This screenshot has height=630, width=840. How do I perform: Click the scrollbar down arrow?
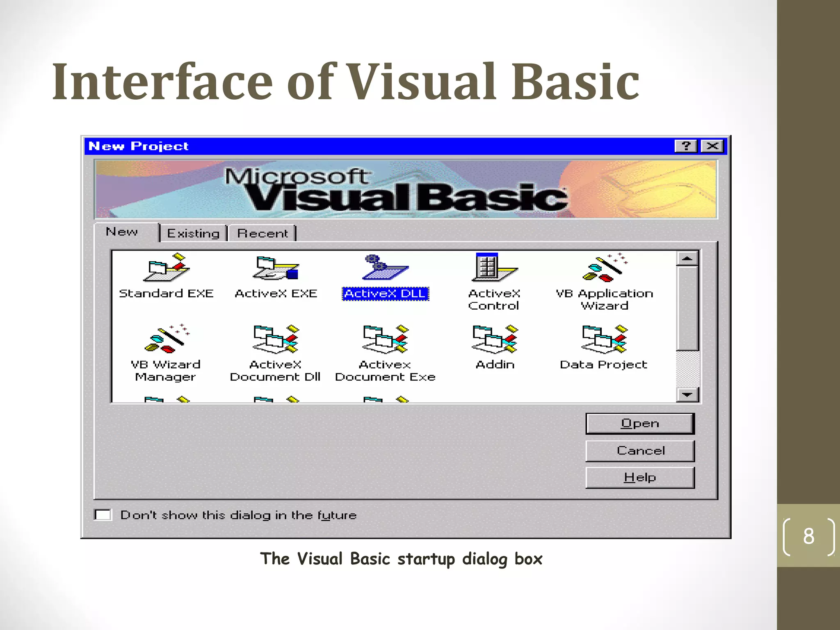687,395
